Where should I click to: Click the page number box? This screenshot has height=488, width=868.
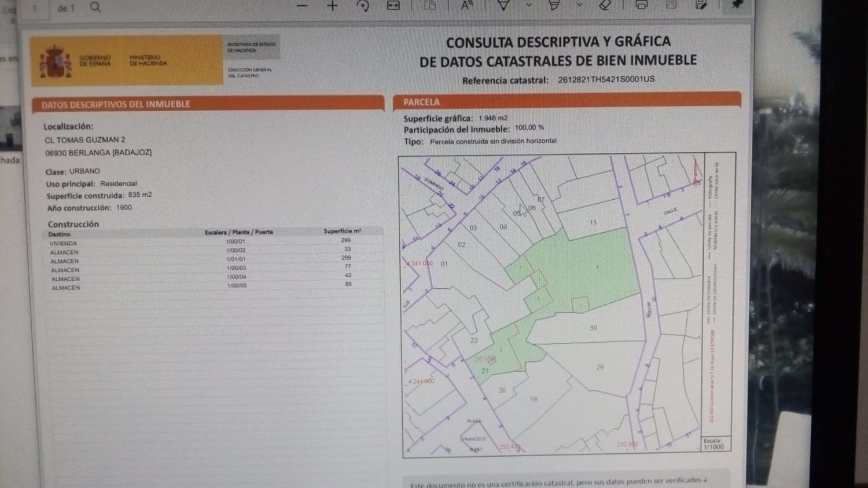(36, 9)
